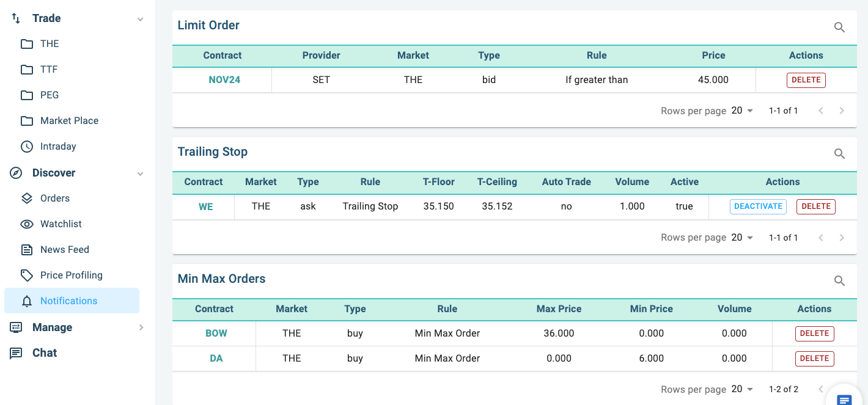The height and width of the screenshot is (405, 868).
Task: Select Market Place in the sidebar
Action: tap(69, 121)
